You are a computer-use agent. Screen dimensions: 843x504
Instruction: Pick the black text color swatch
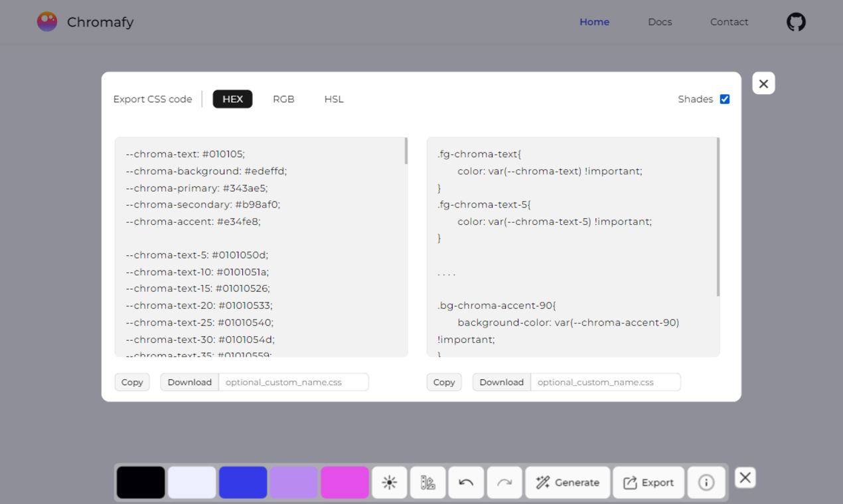[141, 482]
